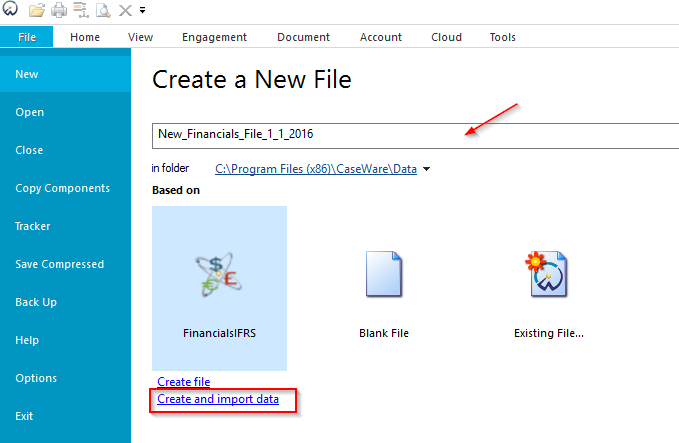679x443 pixels.
Task: Open Help from the File sidebar
Action: point(65,340)
